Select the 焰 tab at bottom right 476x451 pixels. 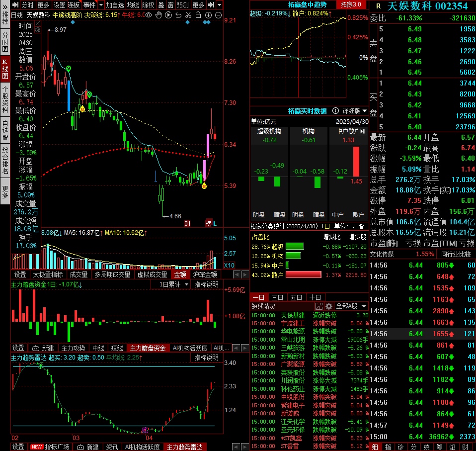click(452, 447)
